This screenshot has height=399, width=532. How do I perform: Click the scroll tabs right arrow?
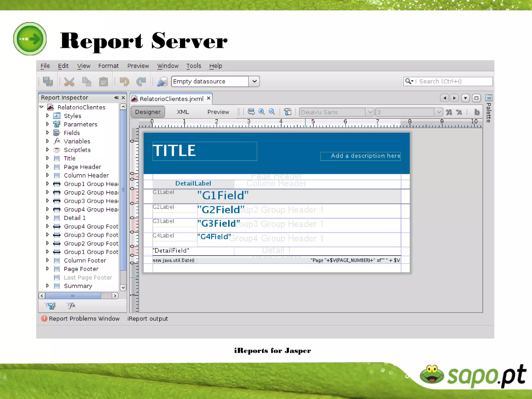[454, 98]
